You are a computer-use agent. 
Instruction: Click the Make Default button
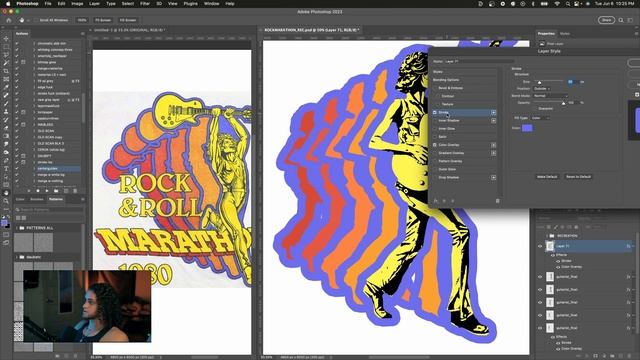coord(547,177)
